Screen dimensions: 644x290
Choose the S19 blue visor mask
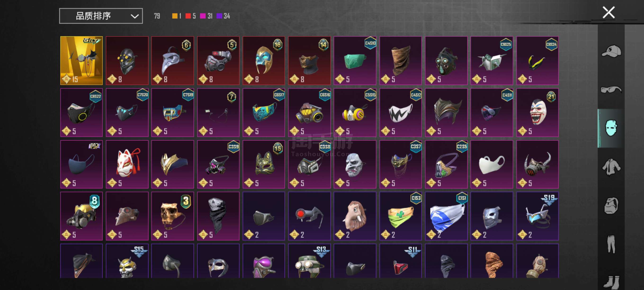537,216
